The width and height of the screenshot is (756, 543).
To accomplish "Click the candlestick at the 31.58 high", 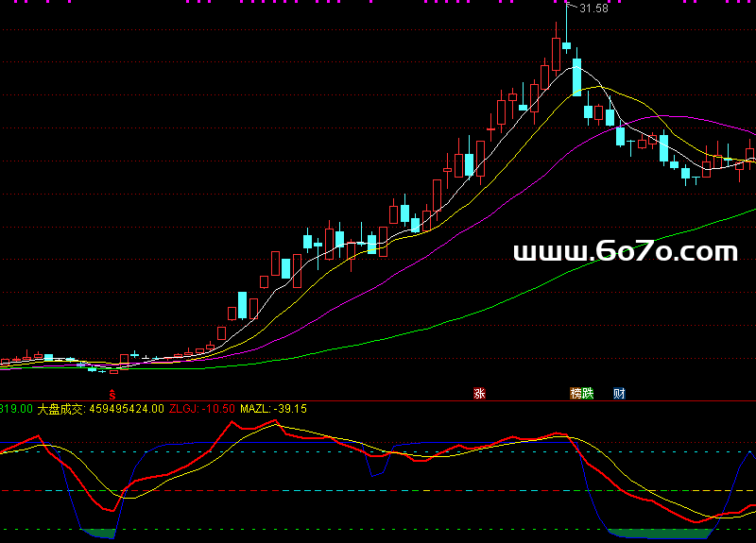I will [x=566, y=43].
